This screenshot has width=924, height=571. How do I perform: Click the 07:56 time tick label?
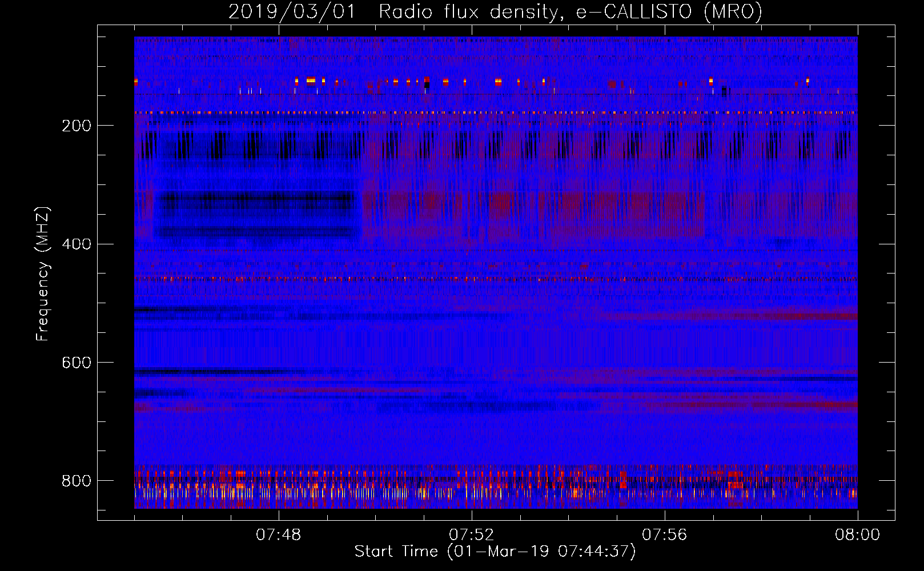pos(664,535)
